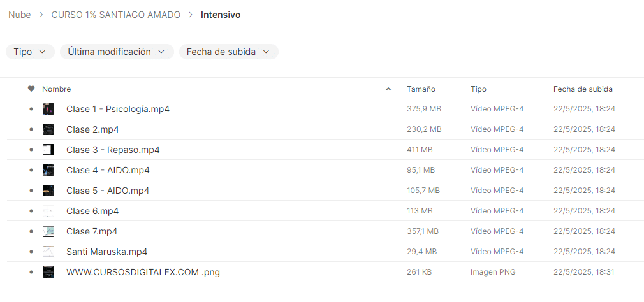Toggle favorite dot for Clase 1 - Psicología.mp4
The height and width of the screenshot is (302, 644).
pyautogui.click(x=31, y=109)
